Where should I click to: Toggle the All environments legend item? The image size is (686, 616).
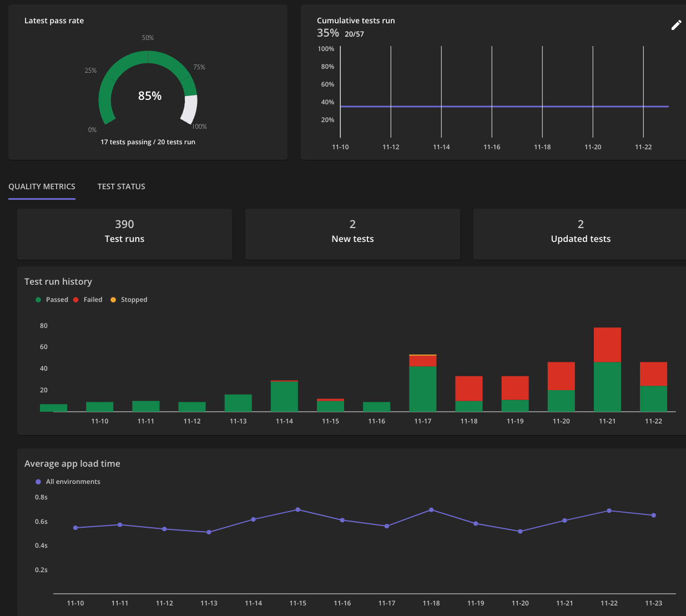click(73, 482)
